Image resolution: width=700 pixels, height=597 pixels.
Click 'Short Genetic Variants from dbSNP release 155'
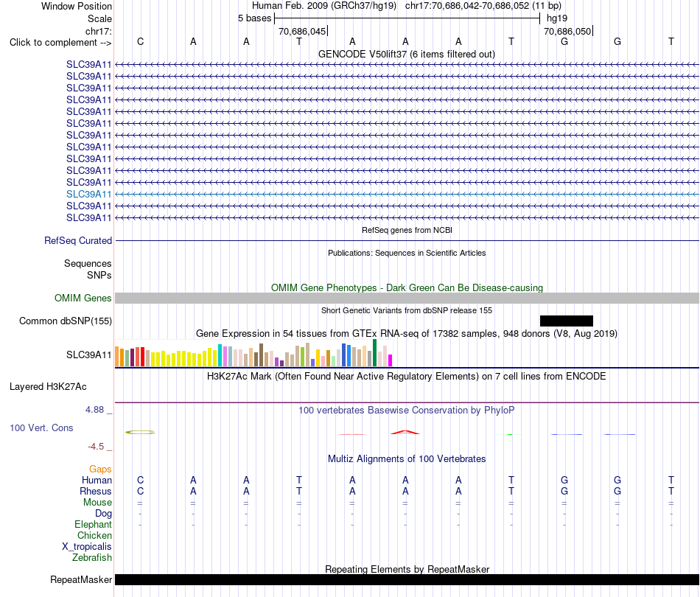(x=407, y=311)
